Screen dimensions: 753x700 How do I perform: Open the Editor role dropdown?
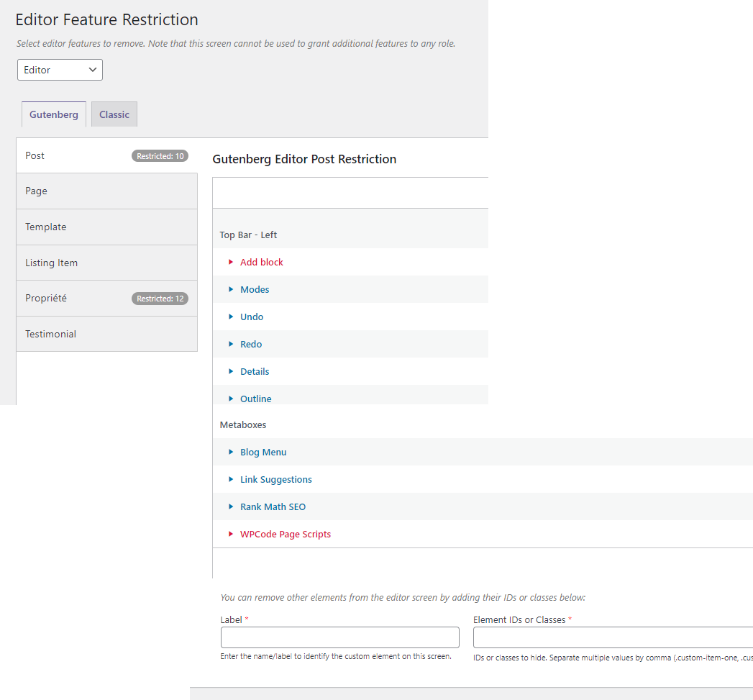[x=60, y=71]
